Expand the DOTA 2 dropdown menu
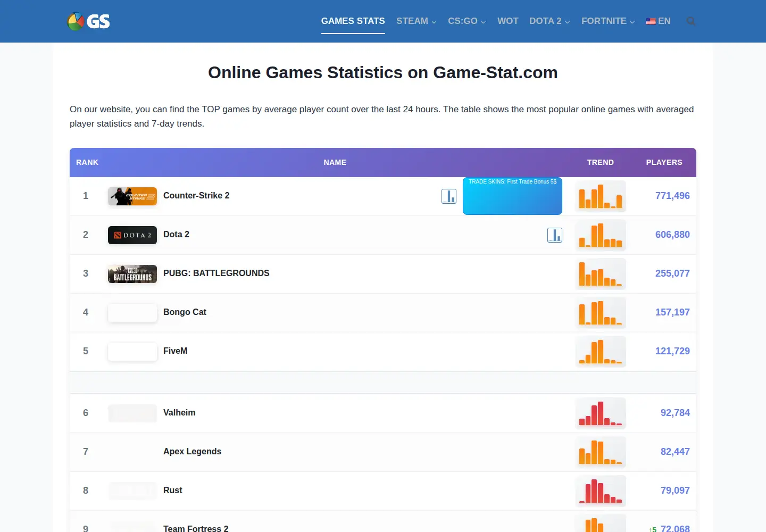The width and height of the screenshot is (766, 532). click(x=549, y=21)
